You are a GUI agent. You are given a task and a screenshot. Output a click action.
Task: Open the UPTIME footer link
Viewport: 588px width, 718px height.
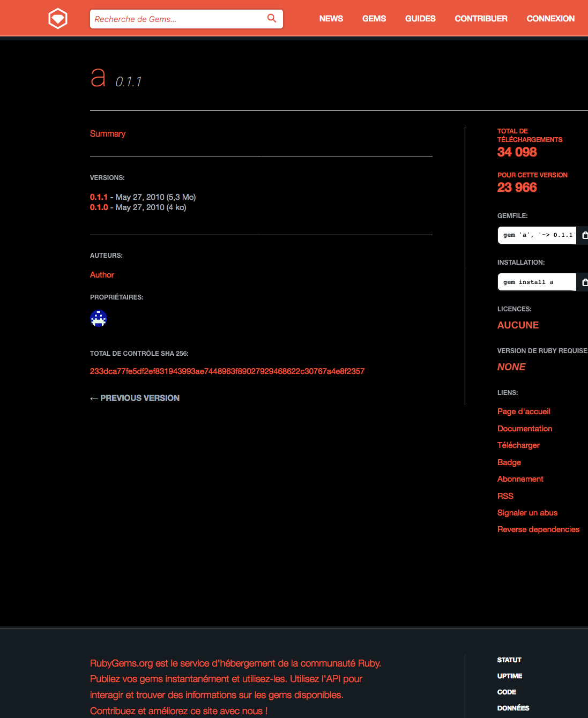pos(510,676)
